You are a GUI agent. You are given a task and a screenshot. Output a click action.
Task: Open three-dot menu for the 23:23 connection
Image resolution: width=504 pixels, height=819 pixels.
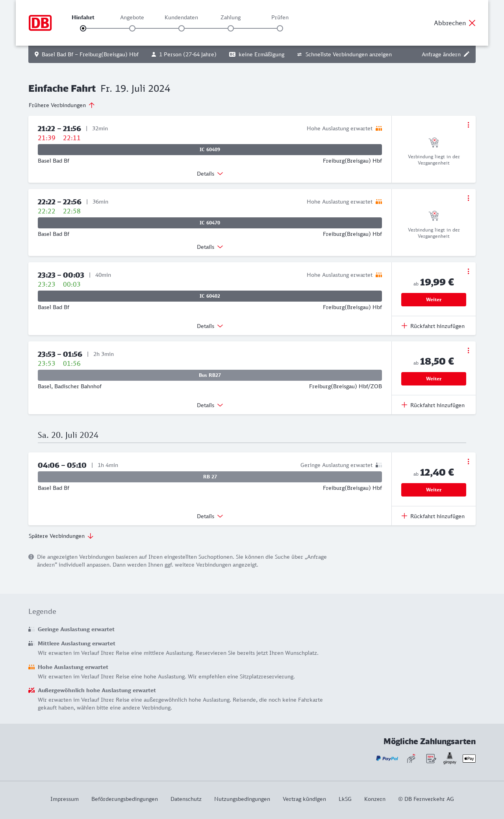point(468,271)
